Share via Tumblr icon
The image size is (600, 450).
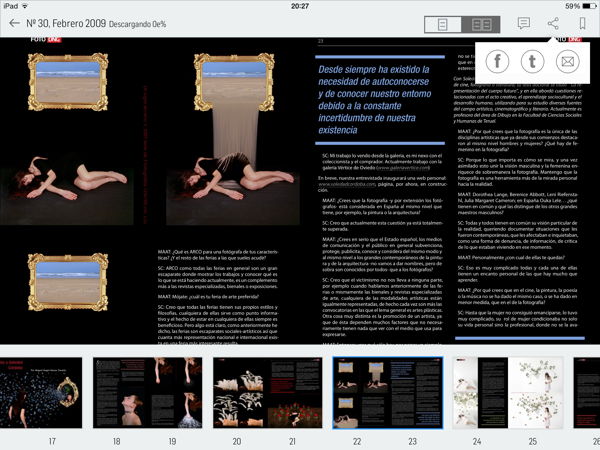532,61
